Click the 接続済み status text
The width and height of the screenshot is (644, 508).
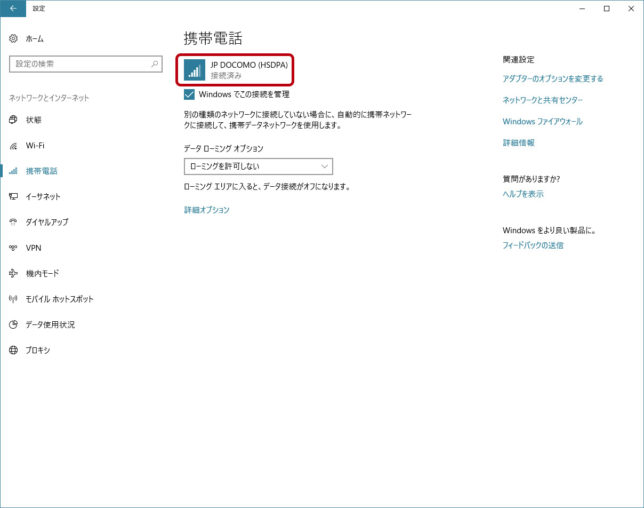226,76
